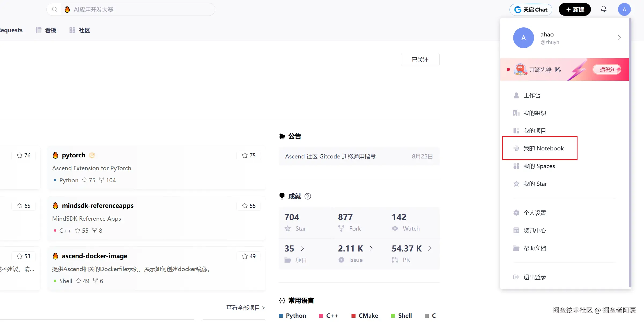Click the 攒积分 points banner button
The height and width of the screenshot is (322, 644).
607,69
